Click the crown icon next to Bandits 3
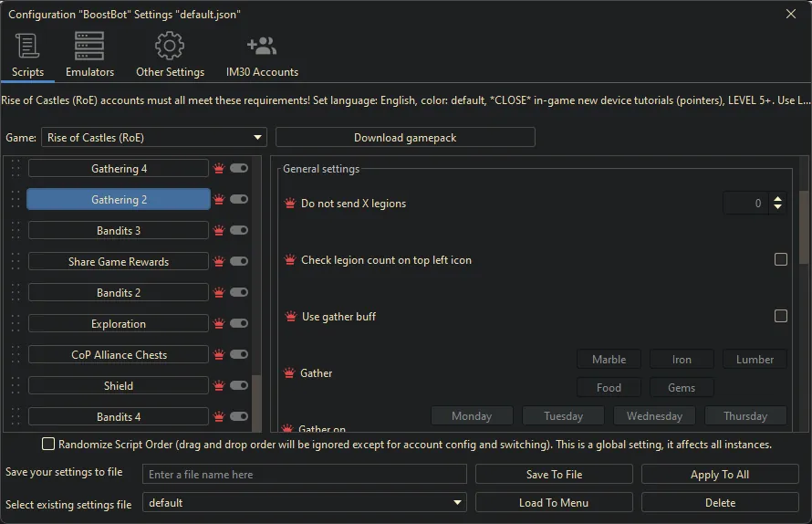The image size is (812, 524). pos(219,231)
